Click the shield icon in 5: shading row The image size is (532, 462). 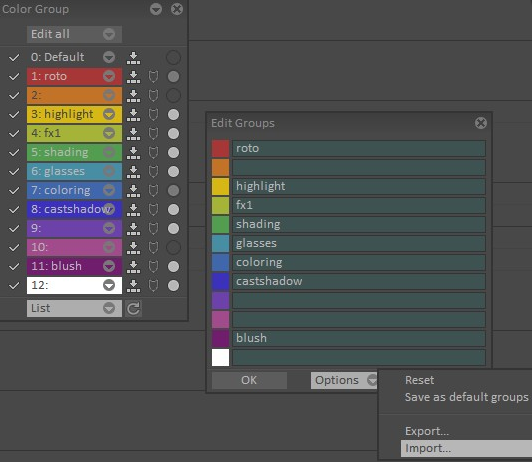coord(153,153)
